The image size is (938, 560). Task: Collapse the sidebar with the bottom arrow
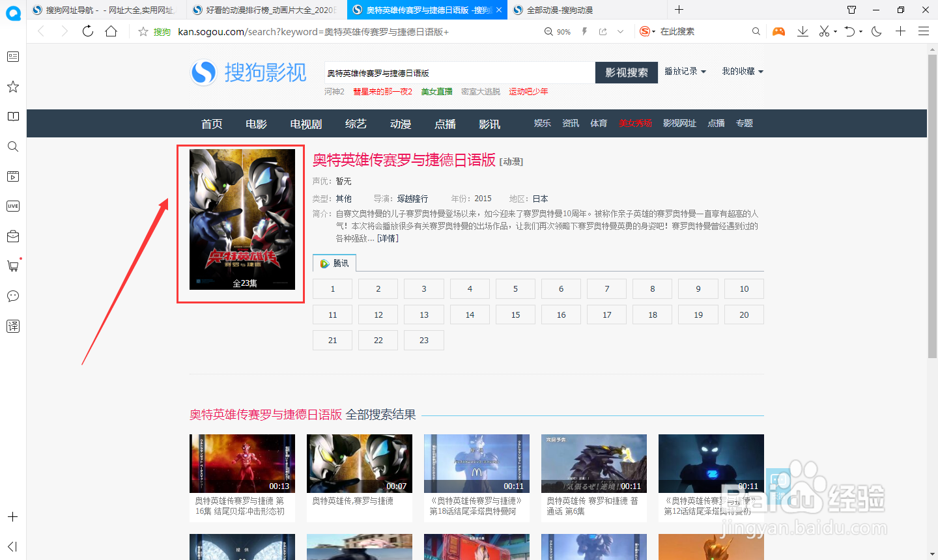point(12,546)
